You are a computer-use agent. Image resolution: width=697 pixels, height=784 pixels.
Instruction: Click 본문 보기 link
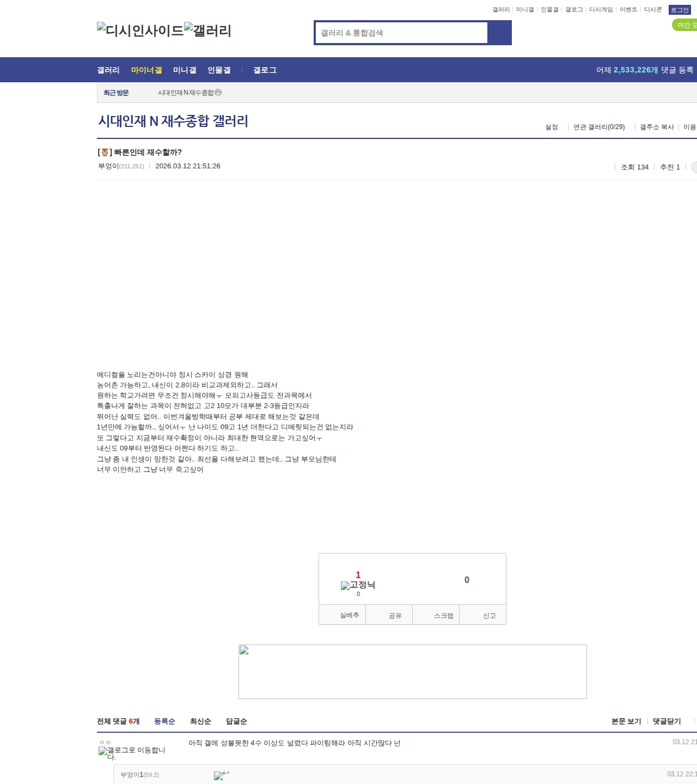tap(626, 721)
